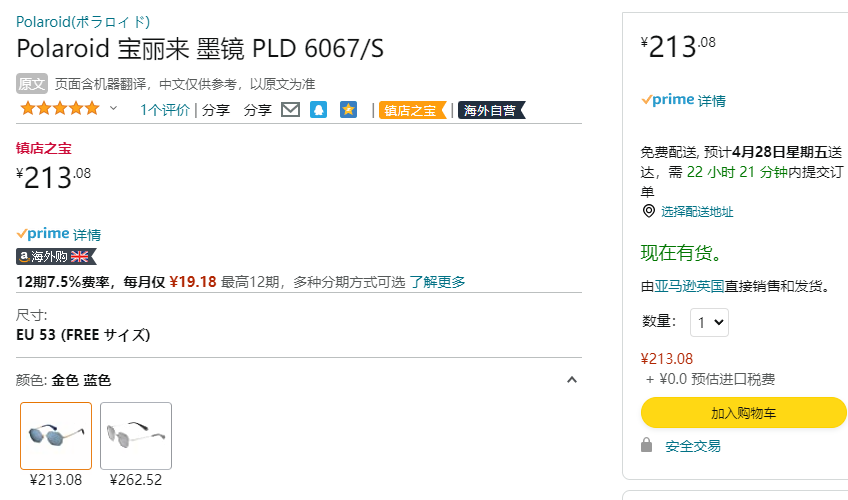Click the Polaroid brand link
Image resolution: width=848 pixels, height=500 pixels.
pyautogui.click(x=83, y=22)
